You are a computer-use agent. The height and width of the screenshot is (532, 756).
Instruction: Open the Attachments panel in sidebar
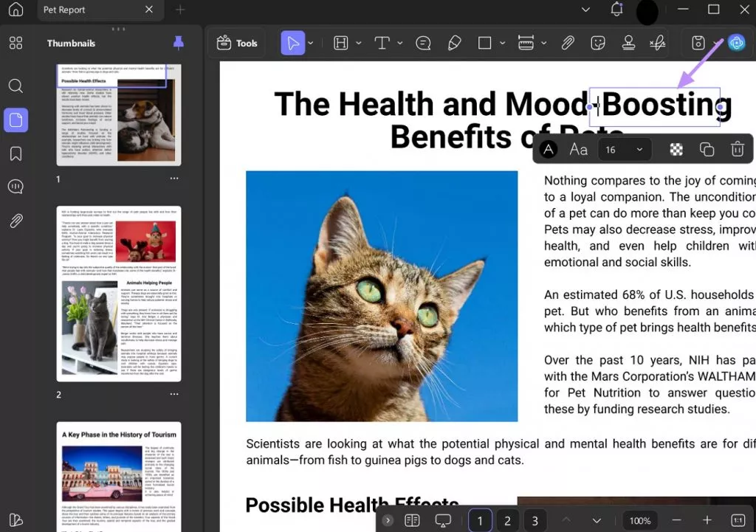(16, 221)
